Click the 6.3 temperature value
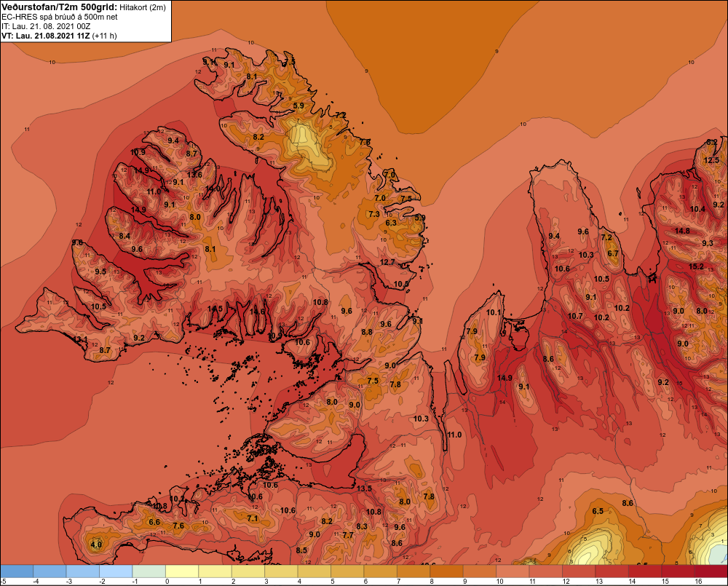 (x=392, y=223)
